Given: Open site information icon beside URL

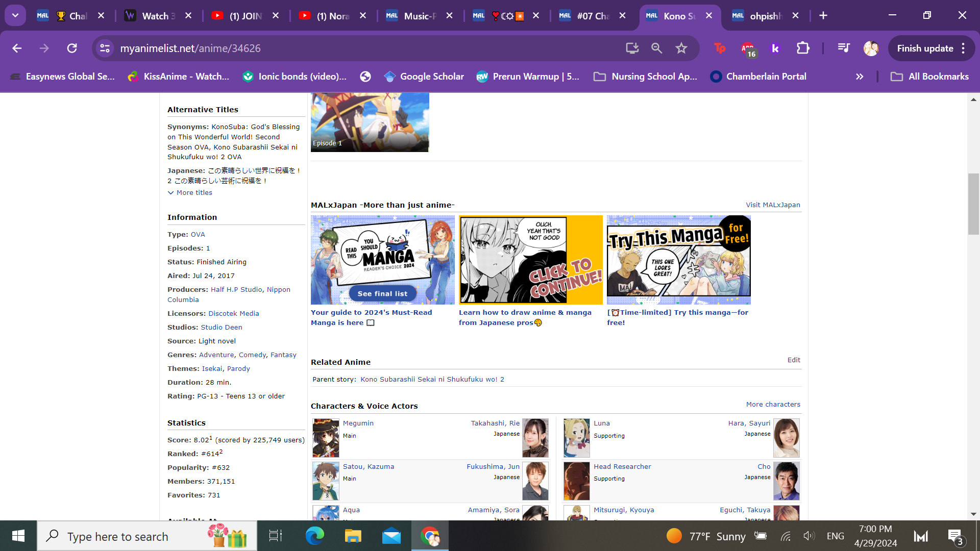Looking at the screenshot, I should (x=105, y=48).
